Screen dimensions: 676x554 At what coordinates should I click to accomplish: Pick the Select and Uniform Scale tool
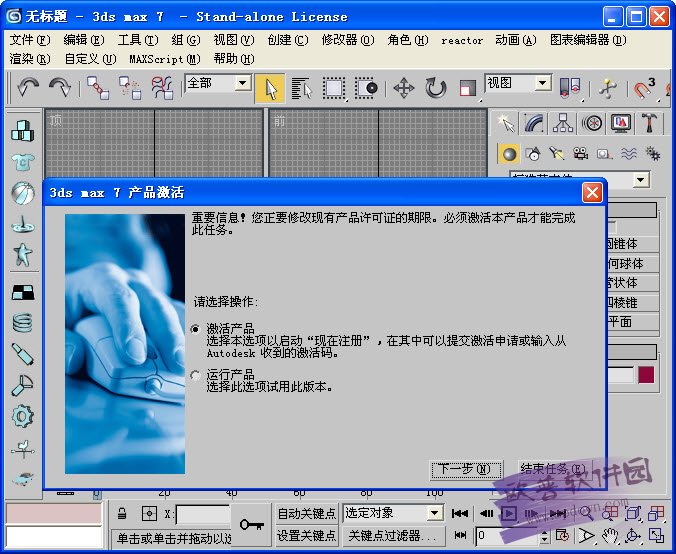tap(467, 88)
